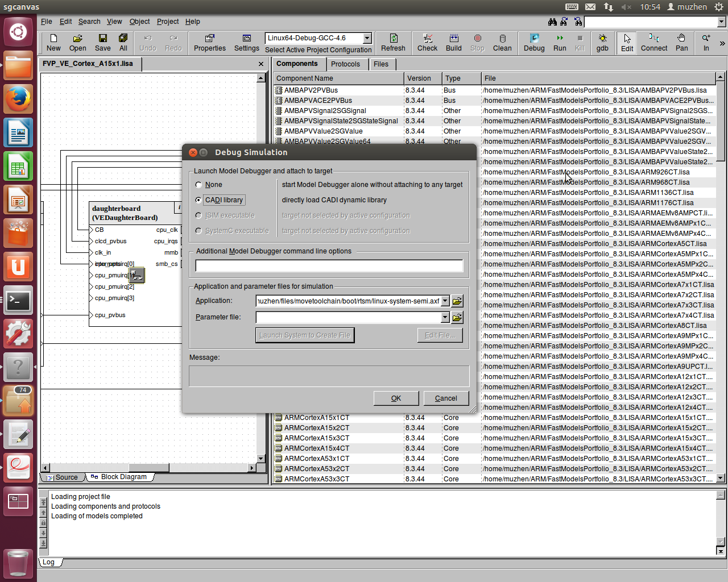The width and height of the screenshot is (728, 582).
Task: Select the None radio option
Action: (198, 185)
